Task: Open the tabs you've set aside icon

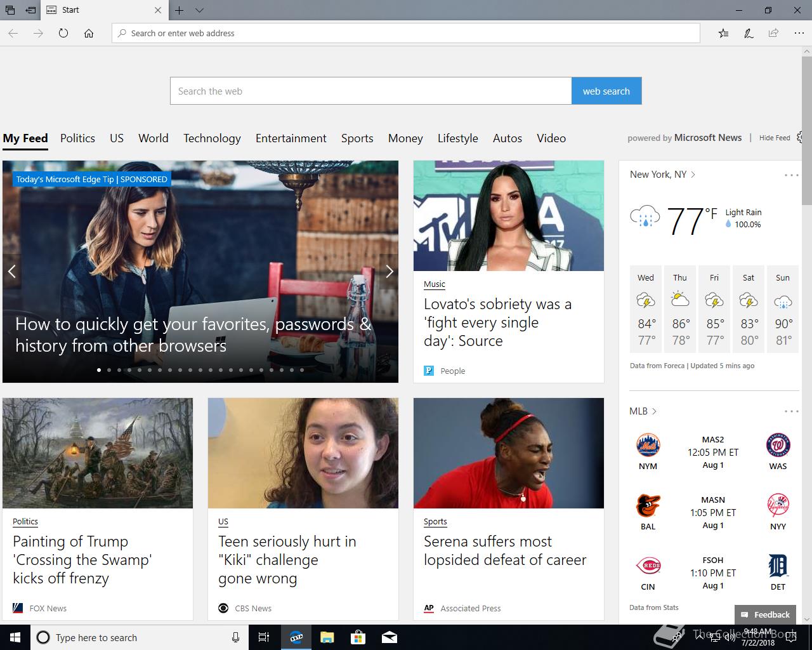Action: (x=10, y=10)
